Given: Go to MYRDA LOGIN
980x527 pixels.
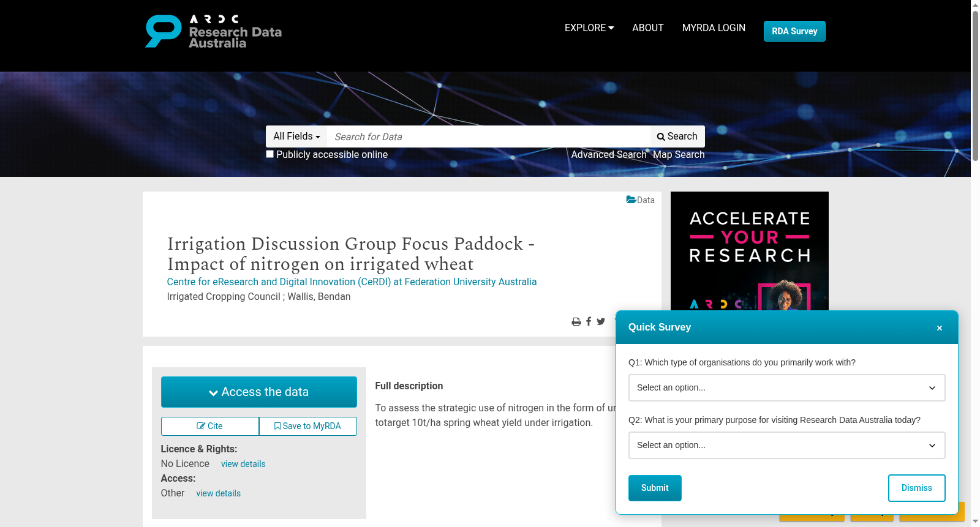Looking at the screenshot, I should pos(714,28).
